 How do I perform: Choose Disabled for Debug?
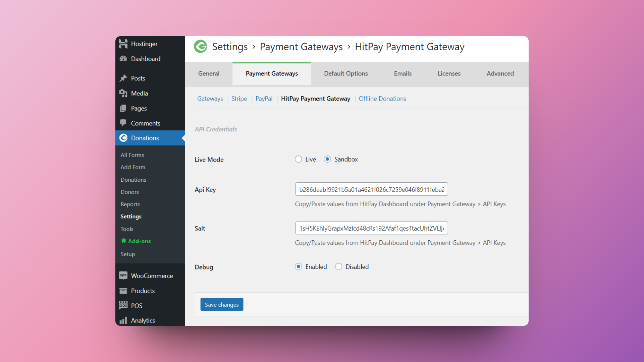(338, 267)
